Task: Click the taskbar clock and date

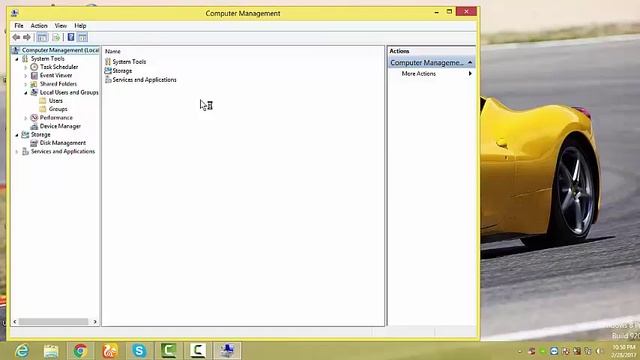Action: (x=624, y=351)
